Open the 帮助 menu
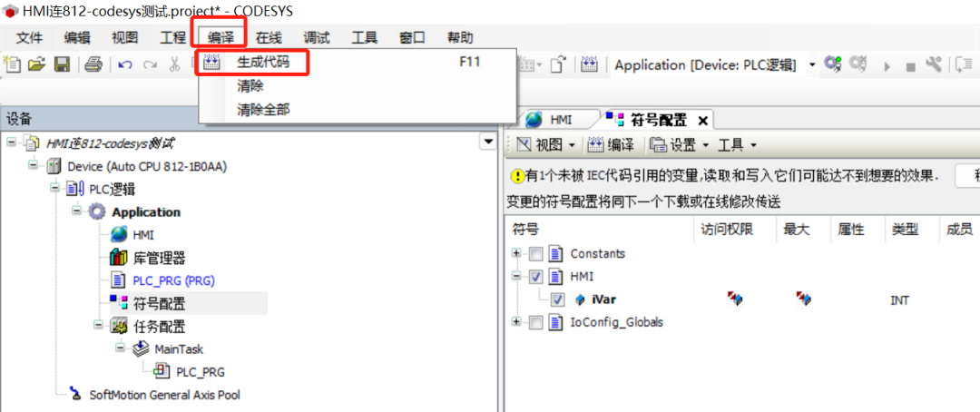The image size is (980, 412). 460,37
